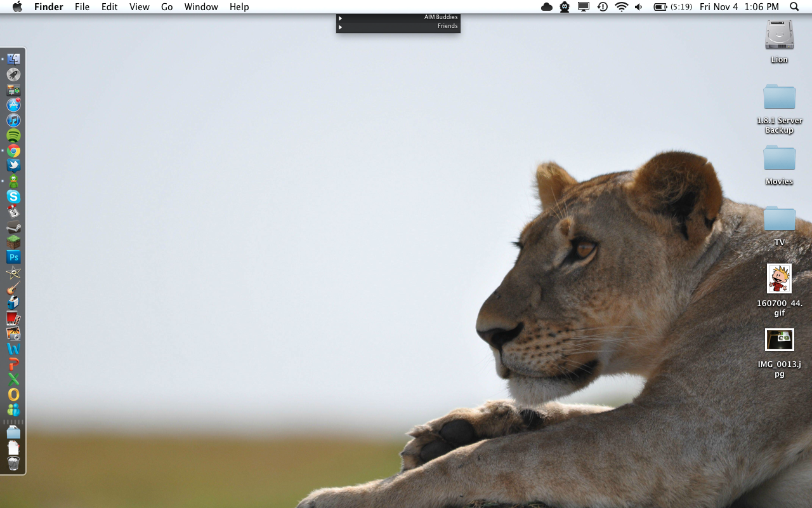Screen dimensions: 812x508
Task: Open the Edit menu
Action: [x=110, y=7]
